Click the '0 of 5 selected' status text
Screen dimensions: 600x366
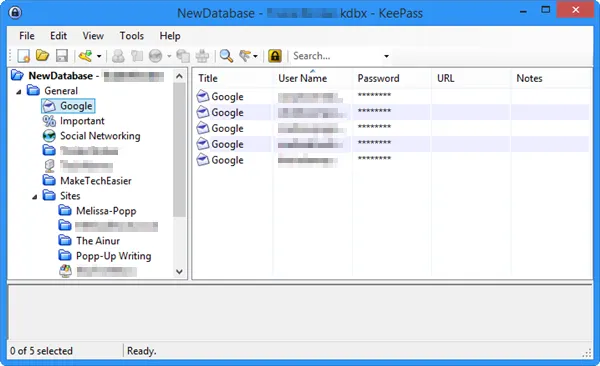pyautogui.click(x=41, y=351)
